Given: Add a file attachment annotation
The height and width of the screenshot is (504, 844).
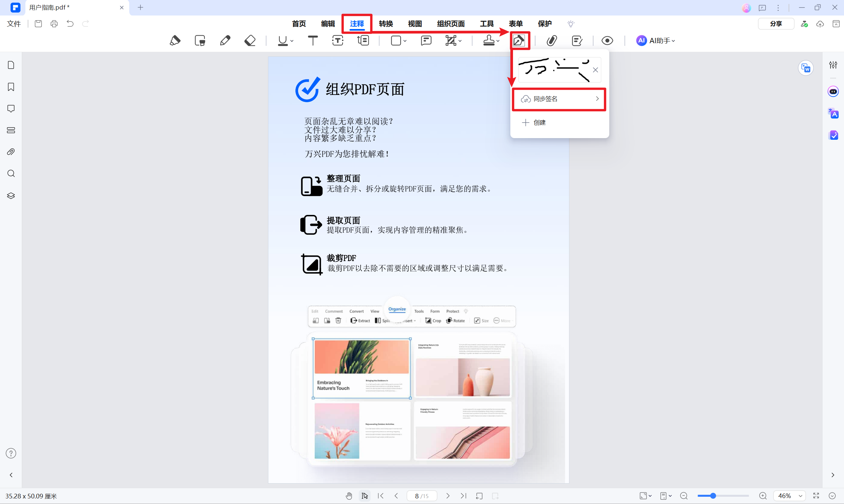Looking at the screenshot, I should [552, 41].
